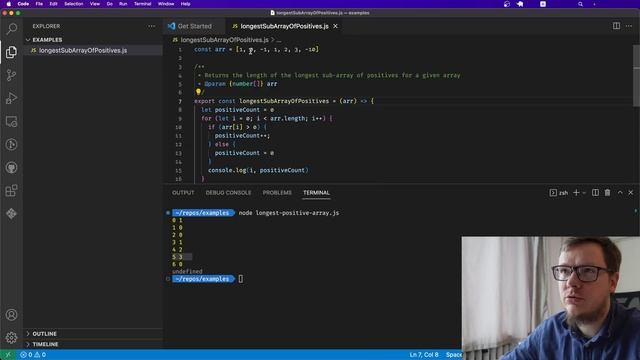Kill terminal with trash icon
Viewport: 640px width, 360px height.
pos(607,192)
